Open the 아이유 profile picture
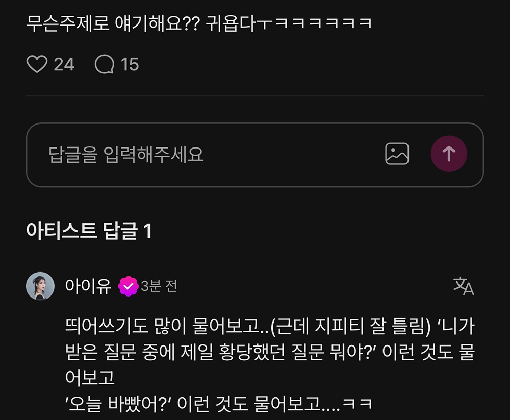The width and height of the screenshot is (510, 420). tap(40, 286)
